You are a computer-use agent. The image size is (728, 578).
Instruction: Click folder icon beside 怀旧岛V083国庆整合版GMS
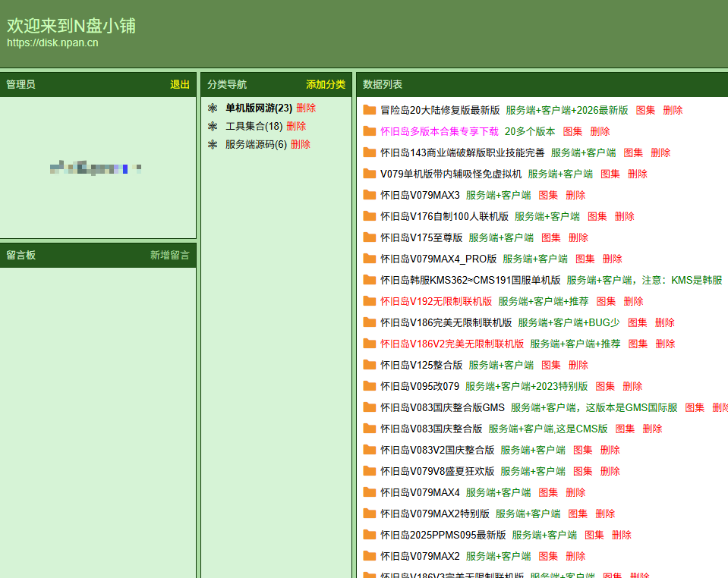click(x=370, y=407)
